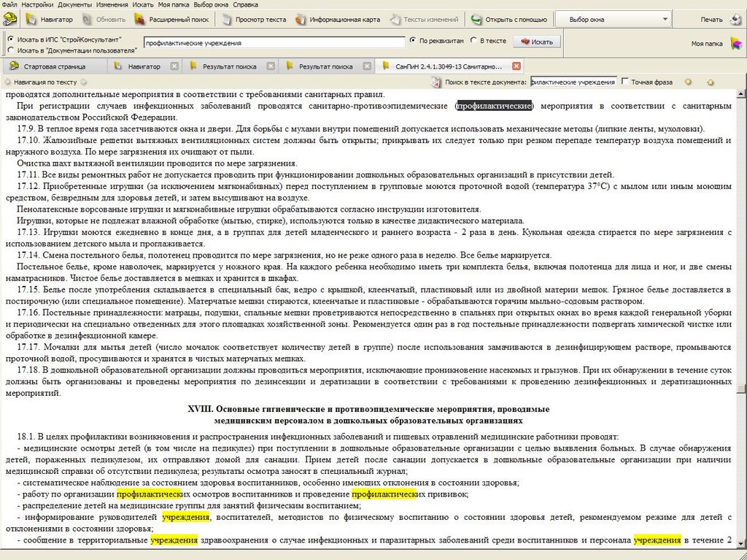Switch to Стартовая страница tab
This screenshot has height=560, width=747.
point(54,66)
